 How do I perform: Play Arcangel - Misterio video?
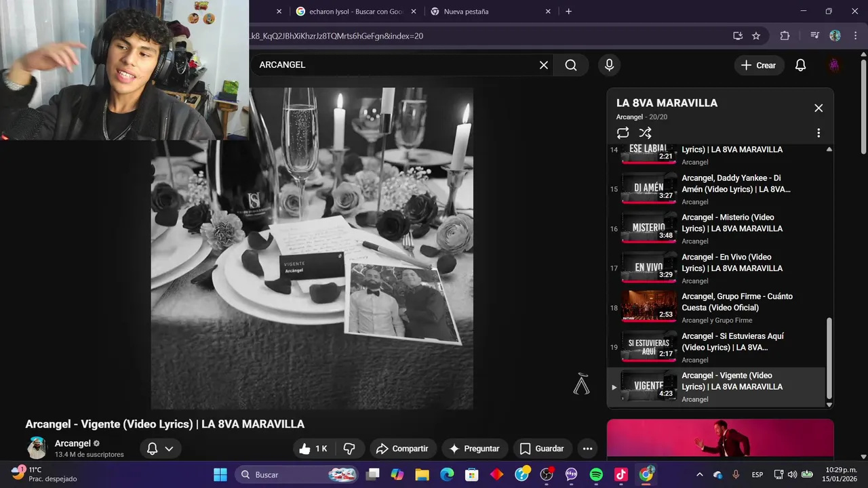[x=716, y=228]
